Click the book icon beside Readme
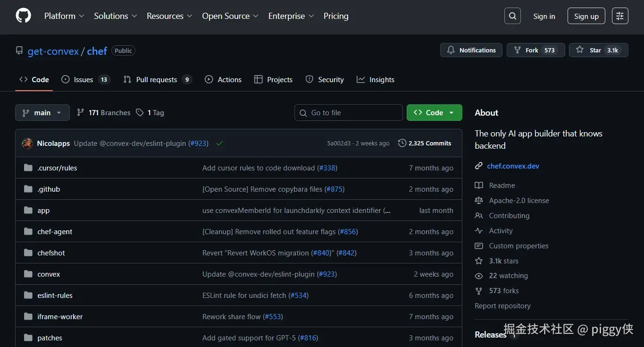 point(479,186)
